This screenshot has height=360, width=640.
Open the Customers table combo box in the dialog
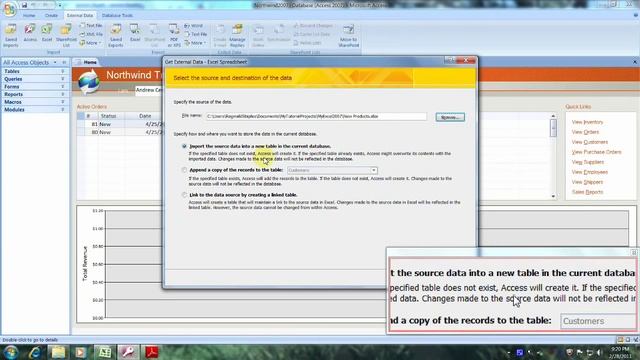(332, 170)
